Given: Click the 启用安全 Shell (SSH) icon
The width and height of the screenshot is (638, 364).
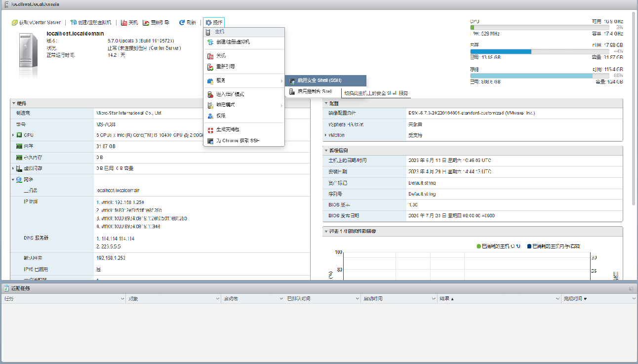Looking at the screenshot, I should pos(292,81).
